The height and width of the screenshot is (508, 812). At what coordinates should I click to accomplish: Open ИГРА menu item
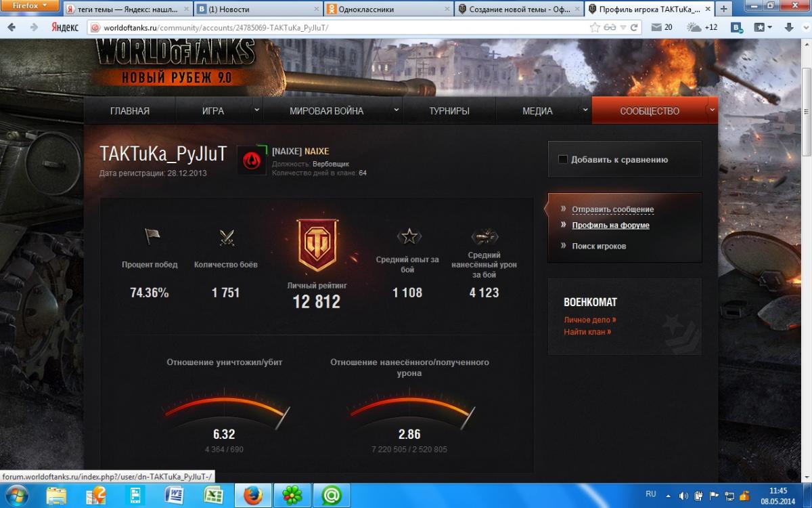[x=213, y=111]
